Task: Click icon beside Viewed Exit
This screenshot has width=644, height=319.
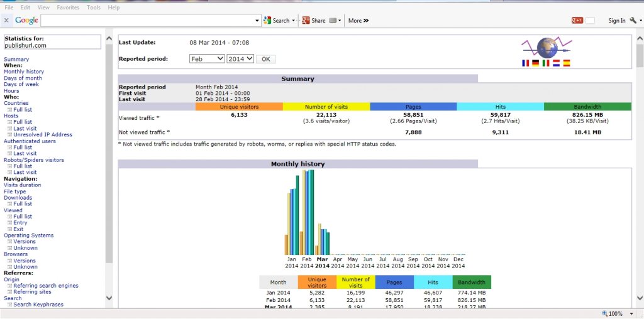Action: click(x=9, y=229)
